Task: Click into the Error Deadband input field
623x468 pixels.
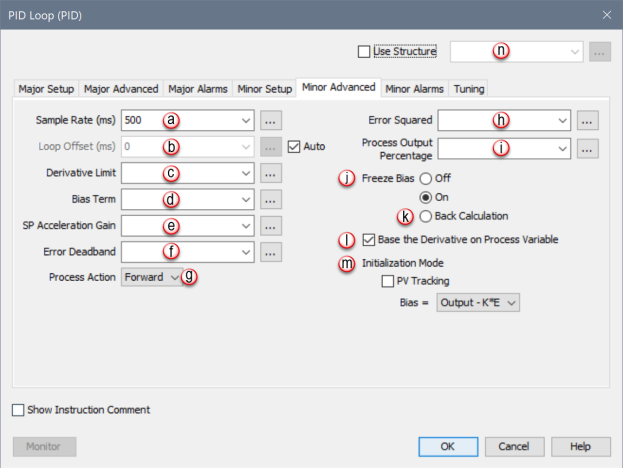Action: pos(180,251)
